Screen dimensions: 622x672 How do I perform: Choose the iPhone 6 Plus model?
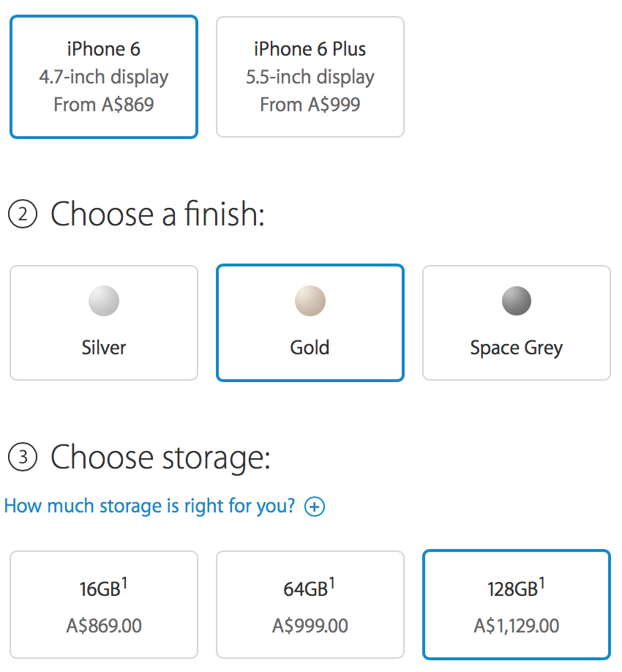310,77
